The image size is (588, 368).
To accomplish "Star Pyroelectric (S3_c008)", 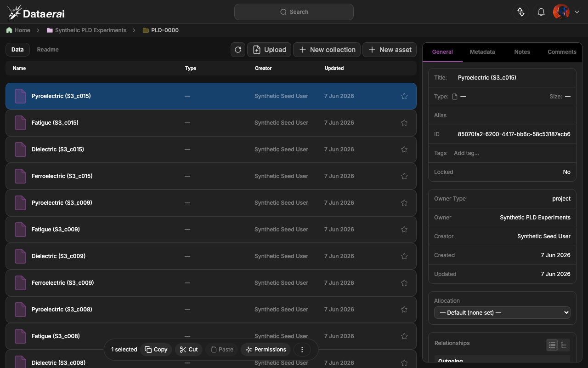I will 404,310.
